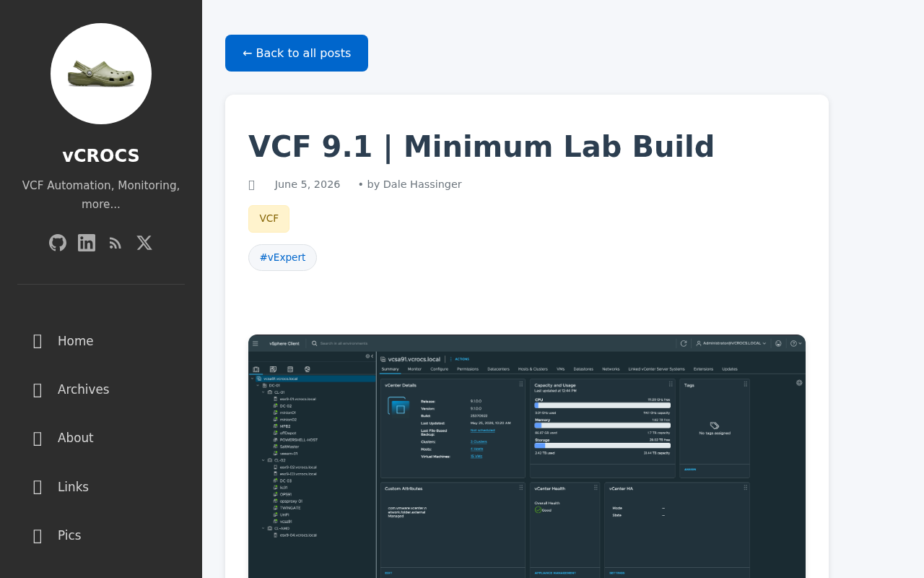Click the vCROCS site title
Screen dimensions: 924x578
click(x=101, y=156)
